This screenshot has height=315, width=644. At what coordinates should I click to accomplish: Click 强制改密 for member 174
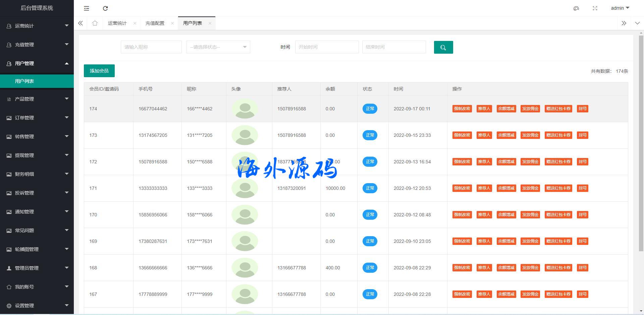462,109
